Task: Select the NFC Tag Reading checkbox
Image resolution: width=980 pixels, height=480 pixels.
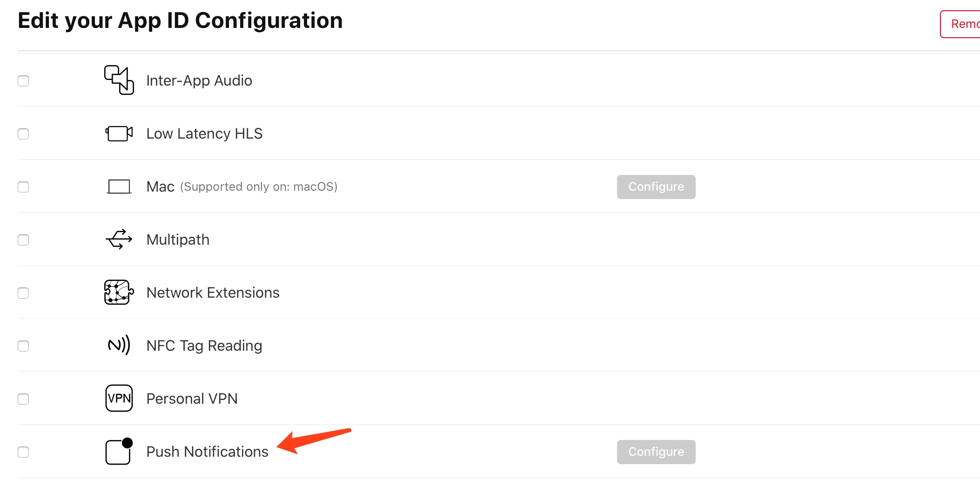Action: (x=23, y=346)
